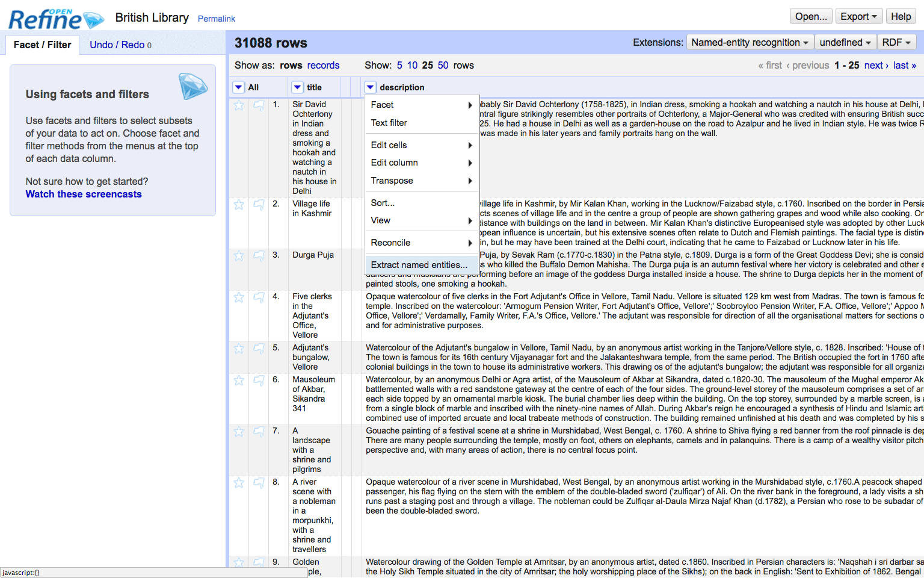Flag row 5 Adjutant's bungalow
This screenshot has width=924, height=578.
[x=259, y=349]
